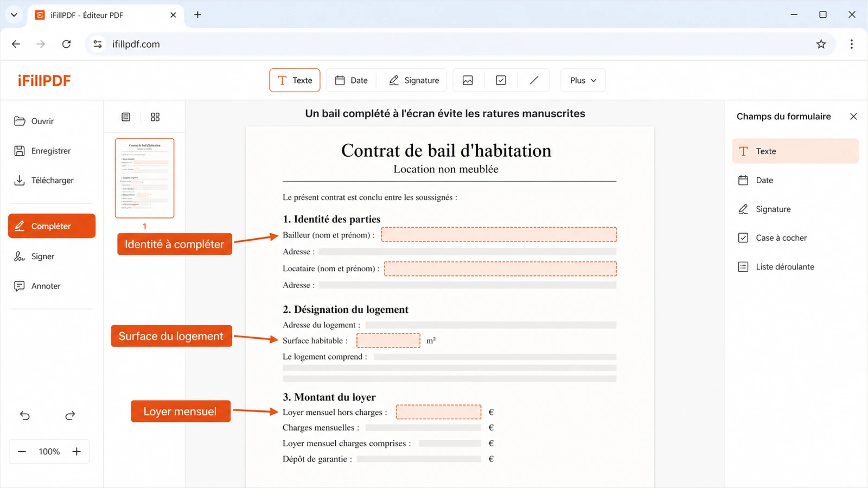Click the Loyer mensuel hors charges field
868x488 pixels.
pos(438,412)
